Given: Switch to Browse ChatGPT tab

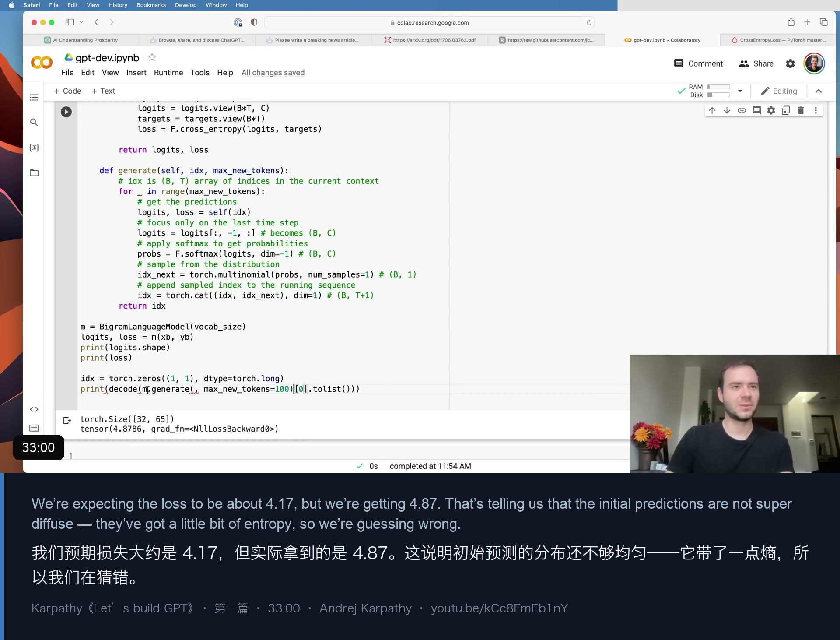Looking at the screenshot, I should tap(197, 40).
